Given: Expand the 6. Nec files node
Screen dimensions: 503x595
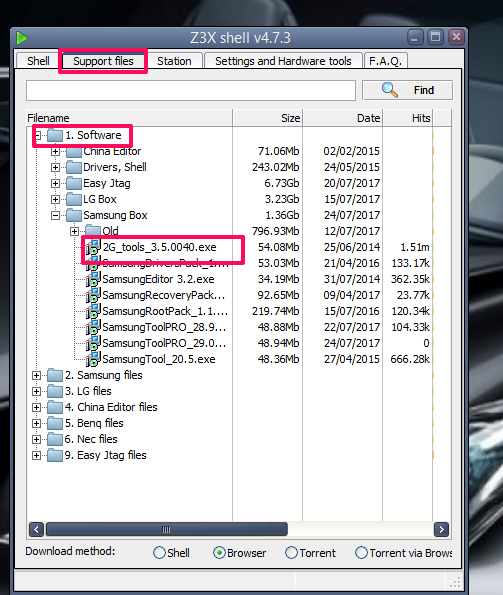Looking at the screenshot, I should pyautogui.click(x=36, y=439).
